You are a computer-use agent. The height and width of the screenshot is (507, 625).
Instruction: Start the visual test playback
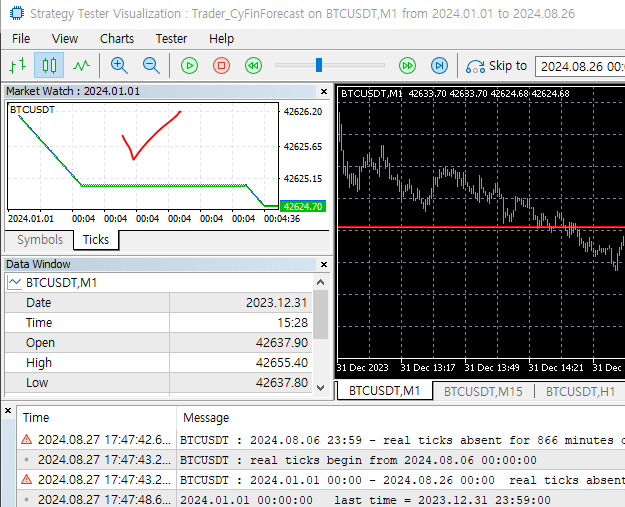coord(189,65)
